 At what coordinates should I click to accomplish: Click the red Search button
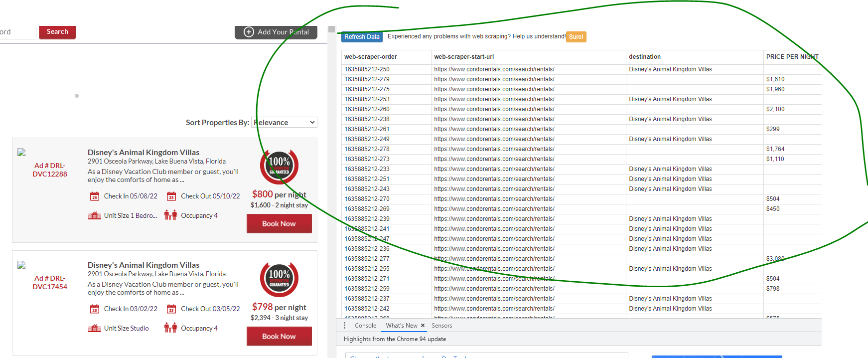tap(57, 32)
